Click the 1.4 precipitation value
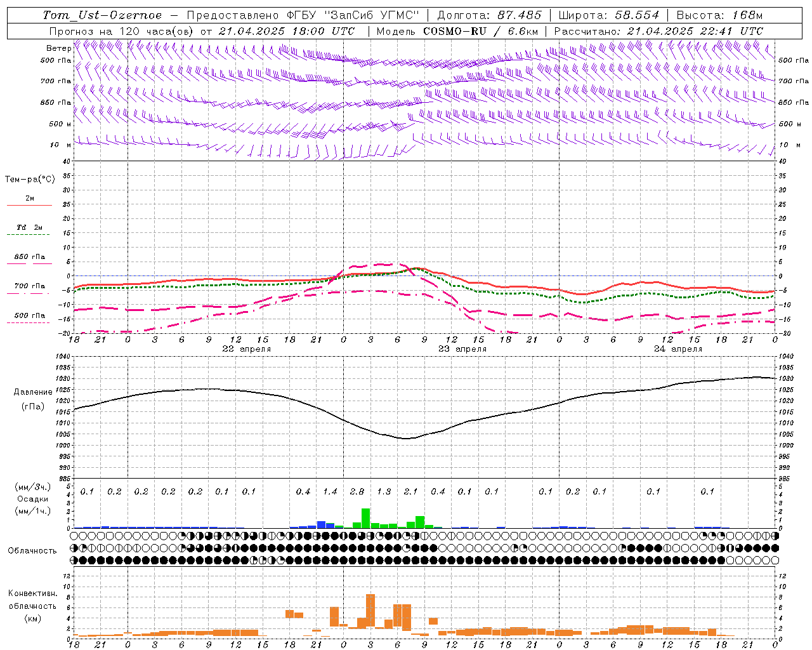Image resolution: width=812 pixels, height=650 pixels. click(x=330, y=491)
